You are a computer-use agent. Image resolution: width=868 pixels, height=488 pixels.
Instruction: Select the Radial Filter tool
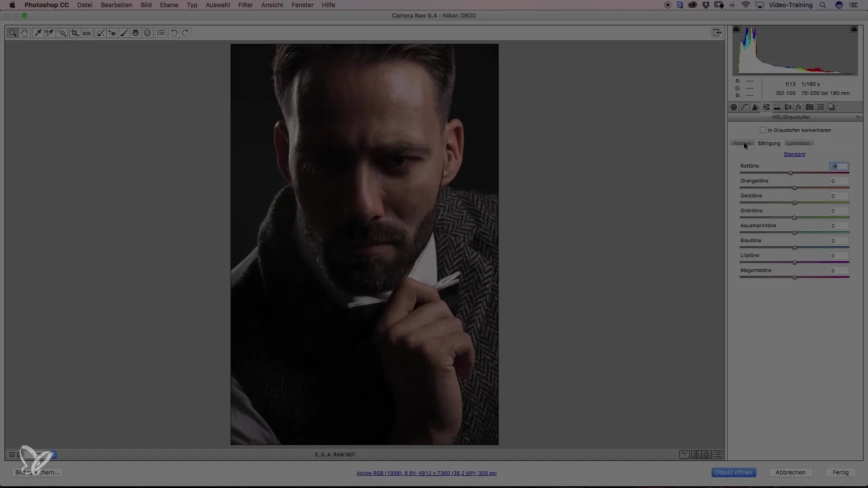coord(147,33)
